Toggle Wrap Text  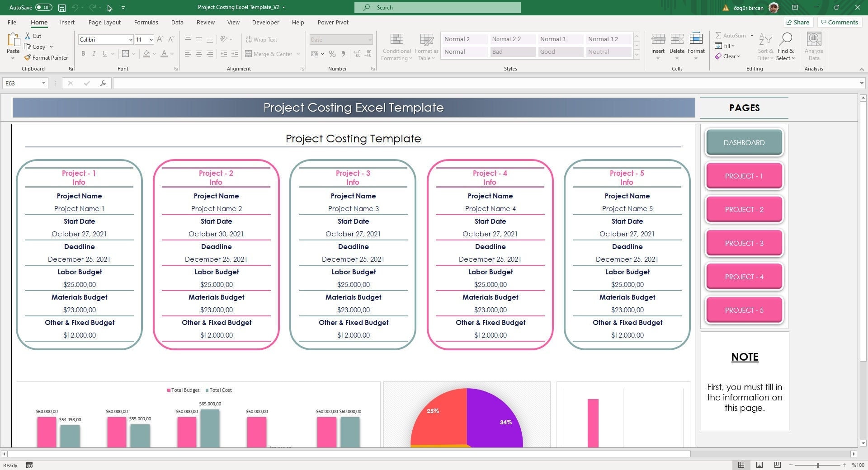click(261, 40)
